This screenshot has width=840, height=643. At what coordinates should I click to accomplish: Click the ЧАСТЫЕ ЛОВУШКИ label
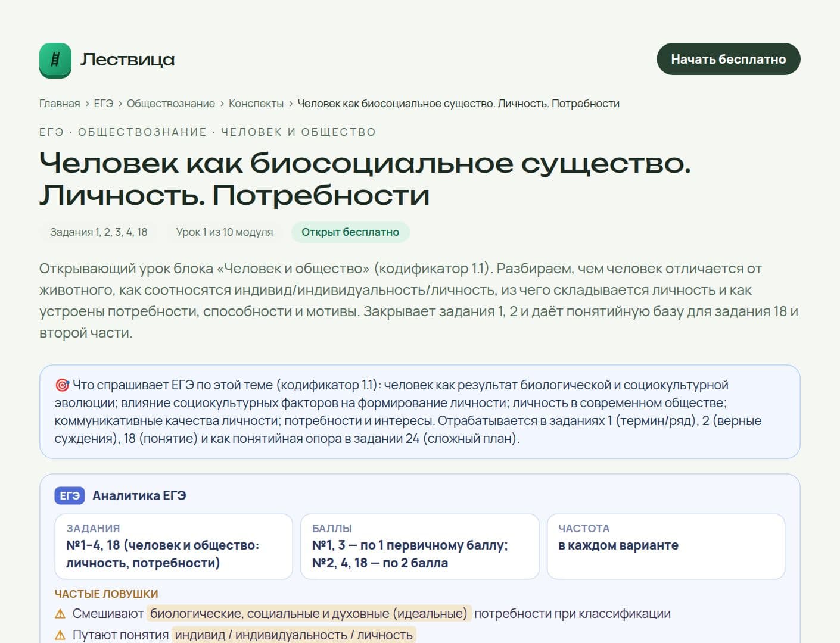click(107, 594)
